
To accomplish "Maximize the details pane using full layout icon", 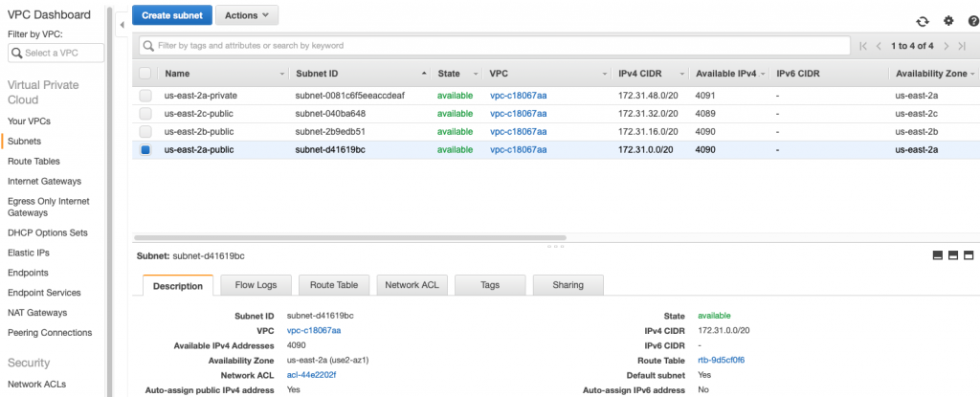I will pyautogui.click(x=969, y=255).
